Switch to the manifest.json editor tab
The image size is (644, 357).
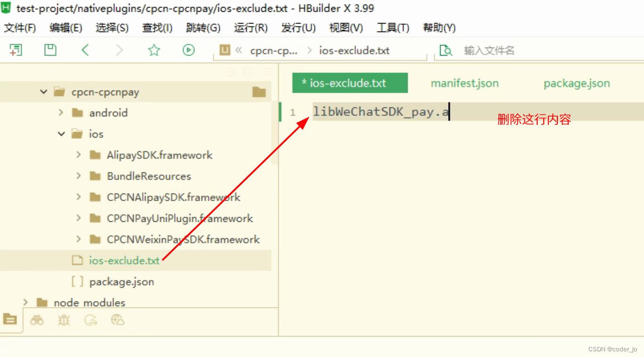465,83
